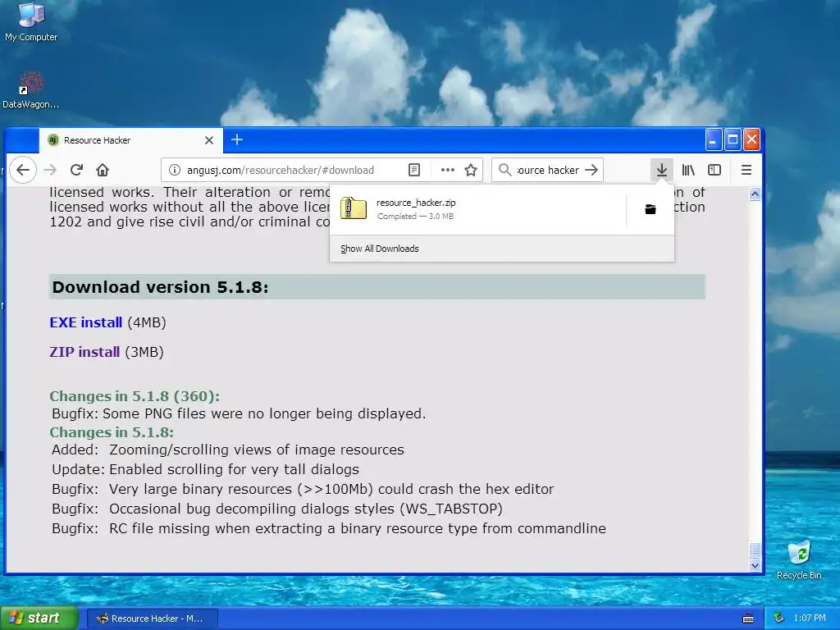
Task: Click the 1:07 PM clock
Action: tap(810, 618)
